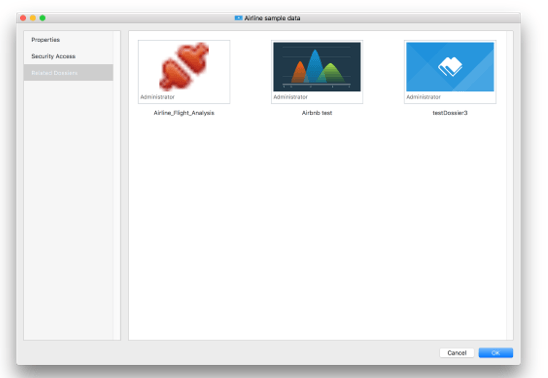Click the green zoom window button
The height and width of the screenshot is (378, 548).
43,18
